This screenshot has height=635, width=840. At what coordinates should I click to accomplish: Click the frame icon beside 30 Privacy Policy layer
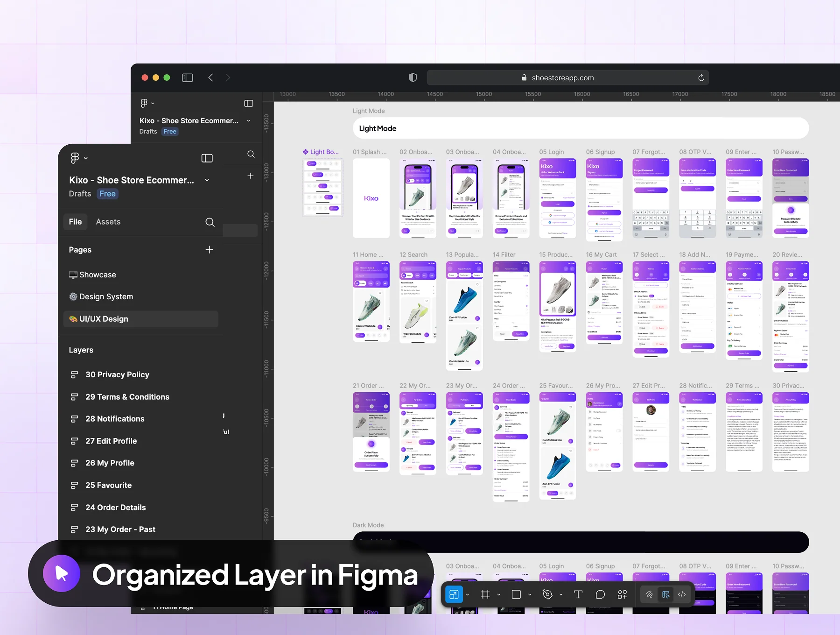tap(74, 375)
